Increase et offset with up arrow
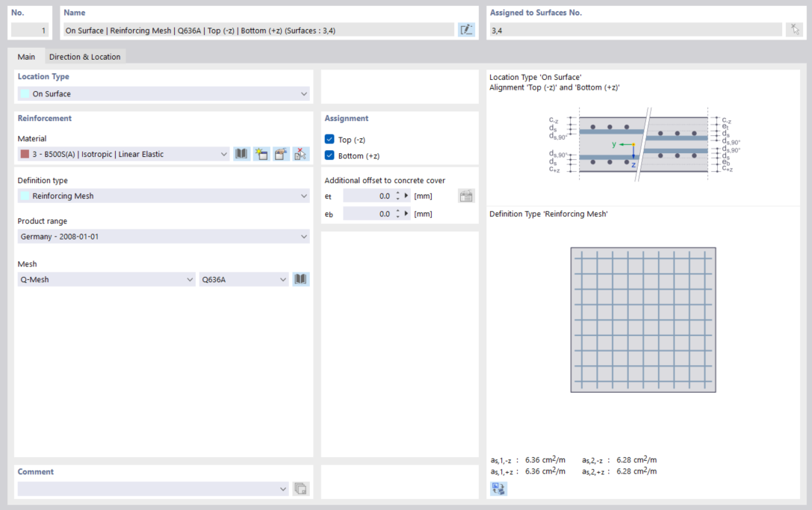 click(397, 193)
